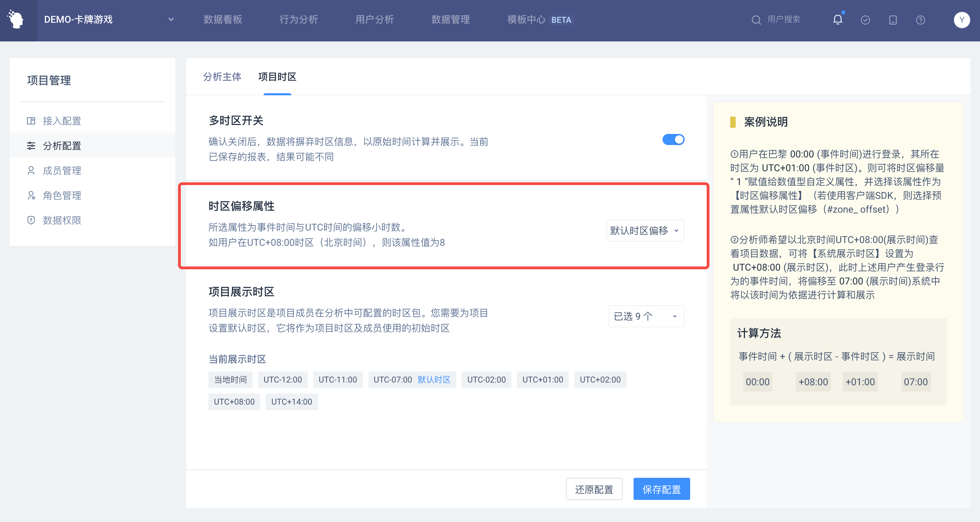Screen dimensions: 980x522
Task: Select 分析配置 in sidebar
Action: 92,145
